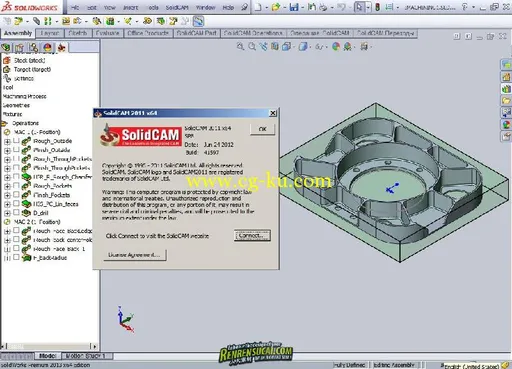The height and width of the screenshot is (369, 512).
Task: Click the highlighted blue icon in assembly toolbar
Action: 198,22
